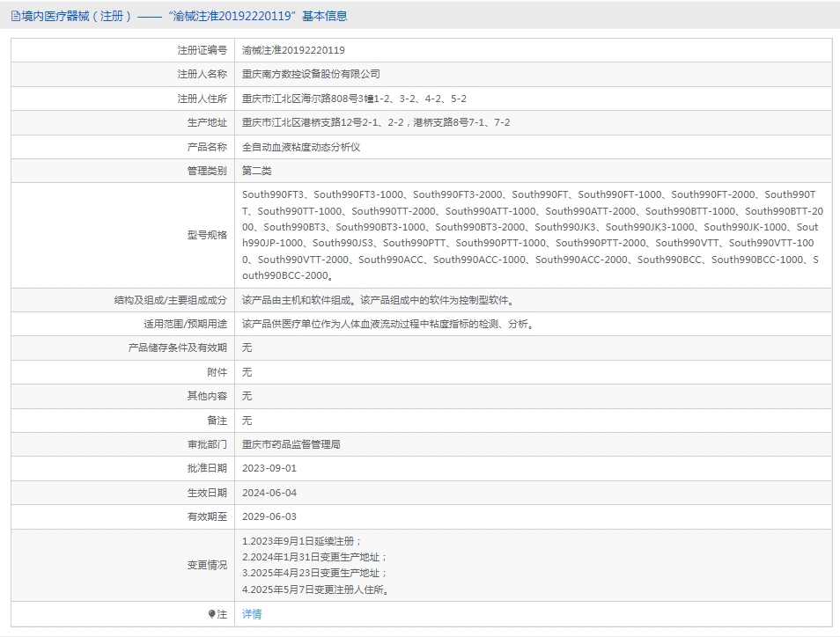
Task: Click the approval date 2023-09-01
Action: (269, 468)
